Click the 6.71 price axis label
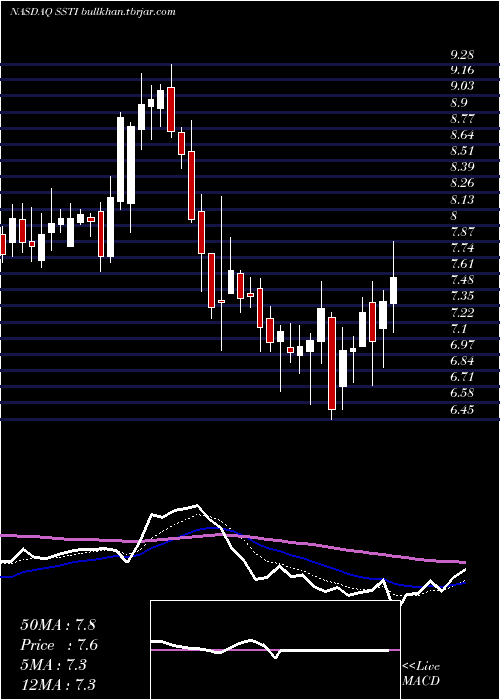Screen dimensions: 500x700 tap(462, 376)
